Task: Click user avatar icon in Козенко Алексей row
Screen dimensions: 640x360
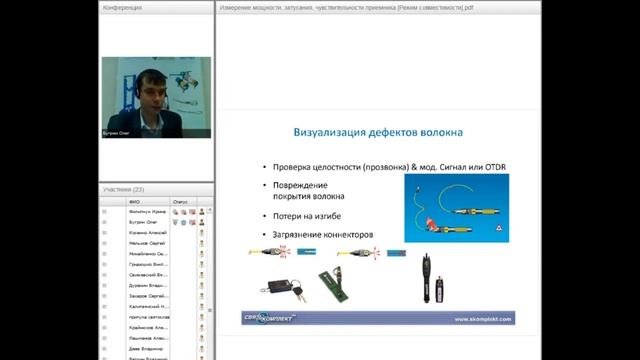Action: click(202, 233)
